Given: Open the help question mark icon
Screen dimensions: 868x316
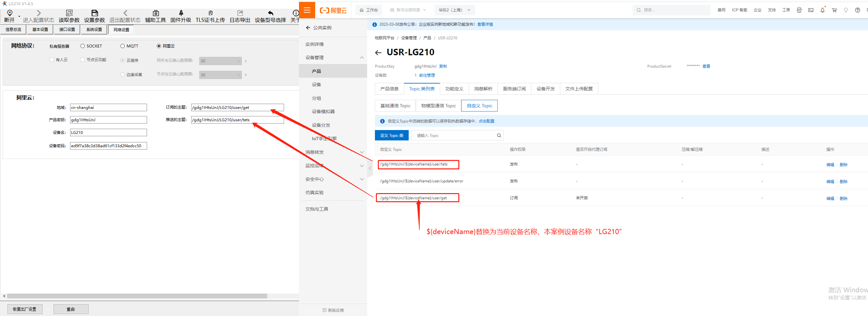Looking at the screenshot, I should pos(858,10).
